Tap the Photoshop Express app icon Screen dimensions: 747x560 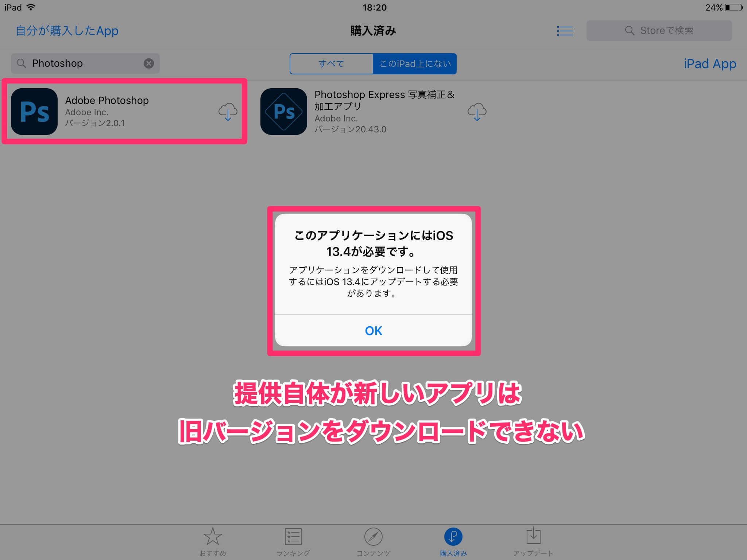point(285,111)
